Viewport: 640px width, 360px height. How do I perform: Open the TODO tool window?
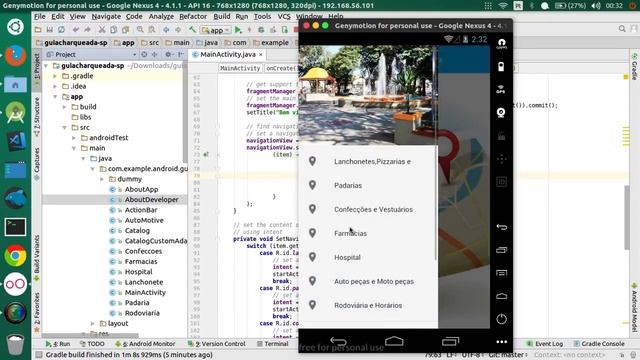coord(93,344)
